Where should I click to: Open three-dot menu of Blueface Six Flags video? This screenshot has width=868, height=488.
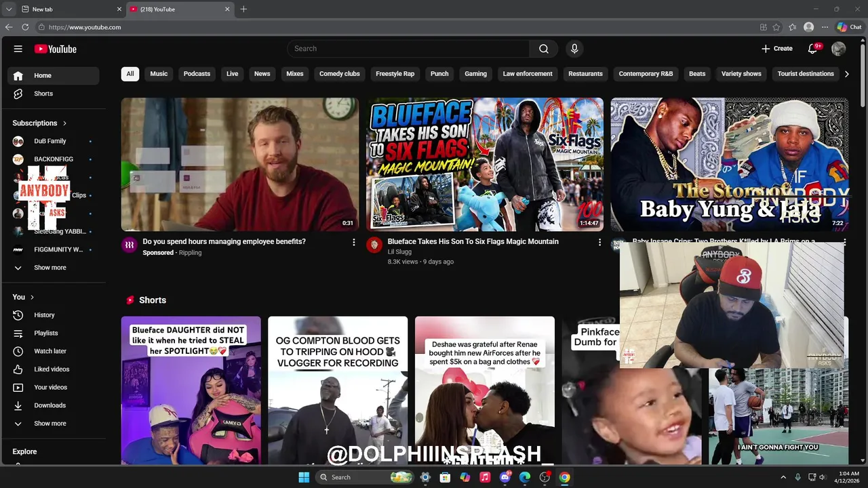pyautogui.click(x=599, y=242)
